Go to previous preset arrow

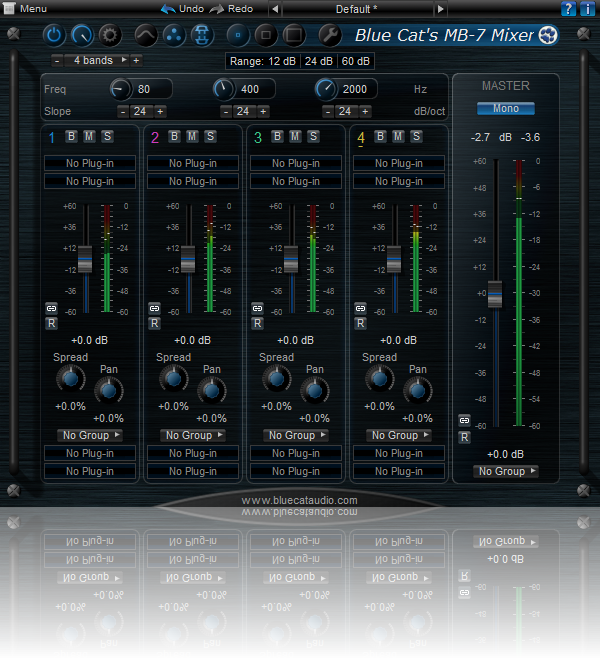pyautogui.click(x=275, y=9)
